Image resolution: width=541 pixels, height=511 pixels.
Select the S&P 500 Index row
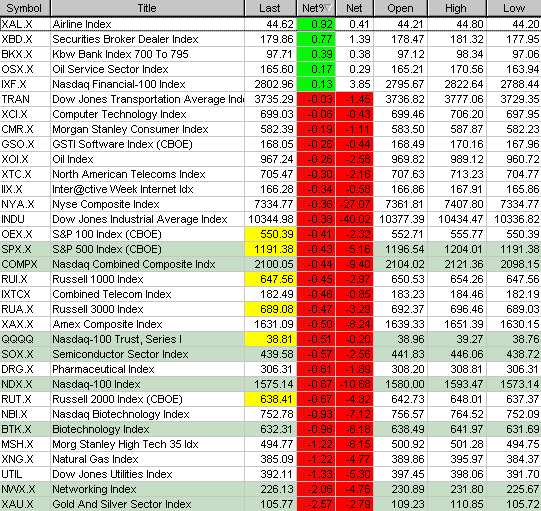tap(270, 249)
